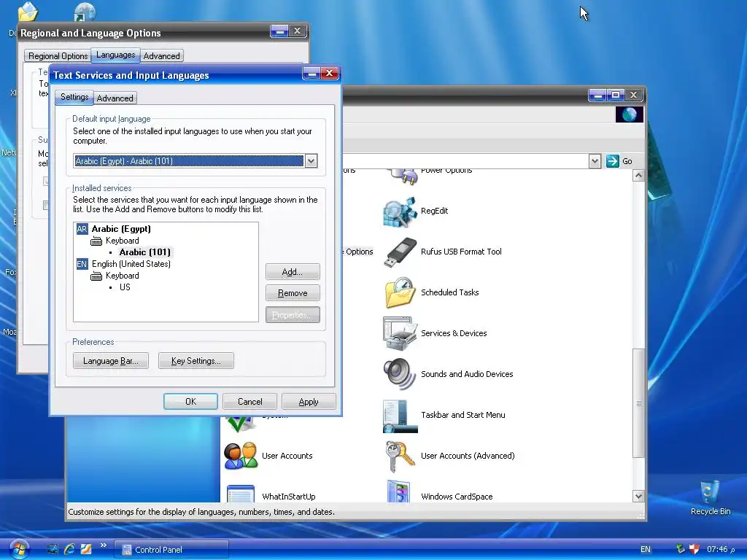This screenshot has height=560, width=747.
Task: Click the User Accounts (Advanced) label
Action: [468, 456]
